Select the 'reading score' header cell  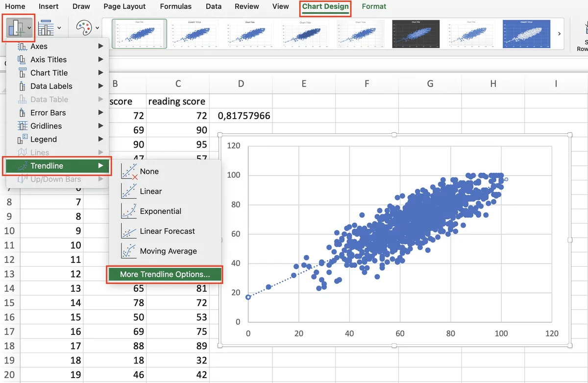(178, 102)
